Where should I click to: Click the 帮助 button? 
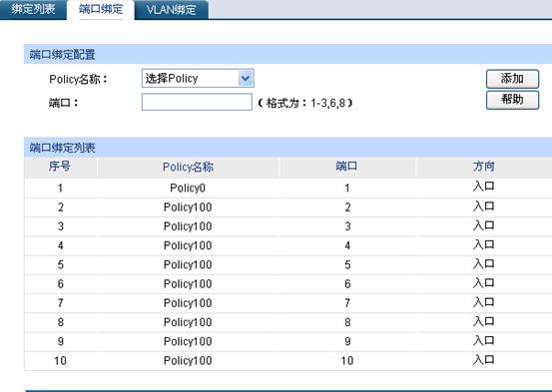point(512,100)
